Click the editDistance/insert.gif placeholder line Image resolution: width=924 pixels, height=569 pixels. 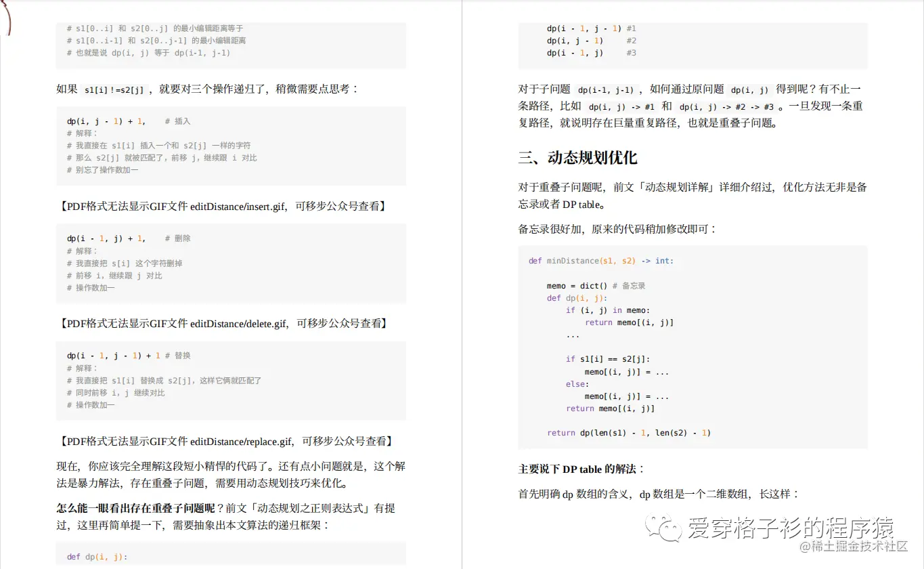(x=223, y=206)
